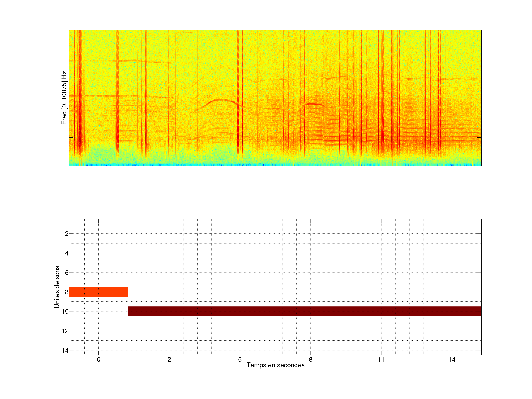Screen dimensions: 532x399
Task: Click the 'Temps en secondes' axis label
Action: (275, 365)
